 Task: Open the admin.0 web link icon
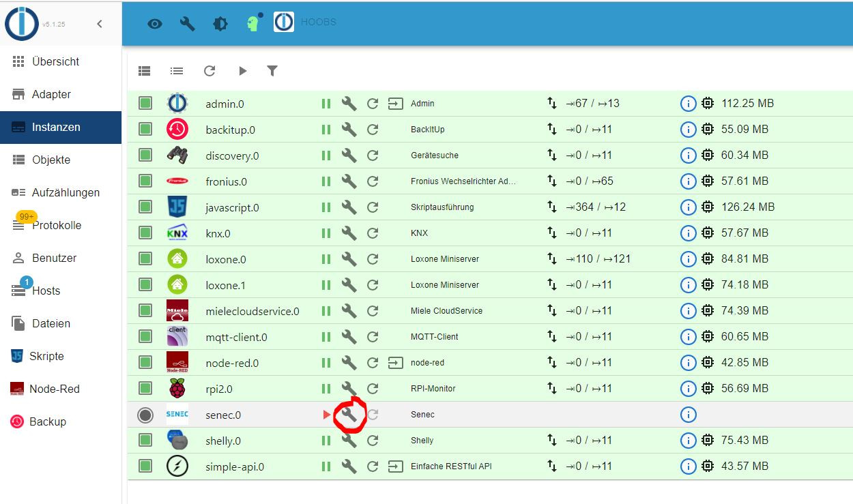coord(395,104)
